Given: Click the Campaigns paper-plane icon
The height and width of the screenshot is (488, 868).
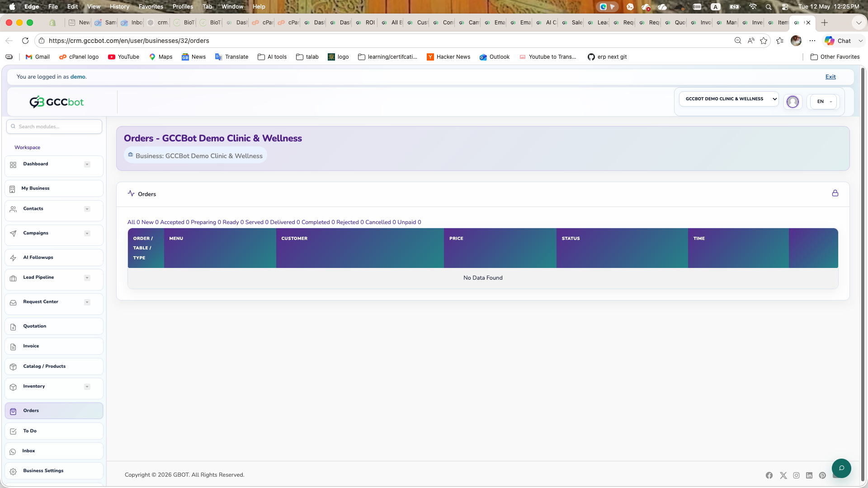Looking at the screenshot, I should 13,233.
